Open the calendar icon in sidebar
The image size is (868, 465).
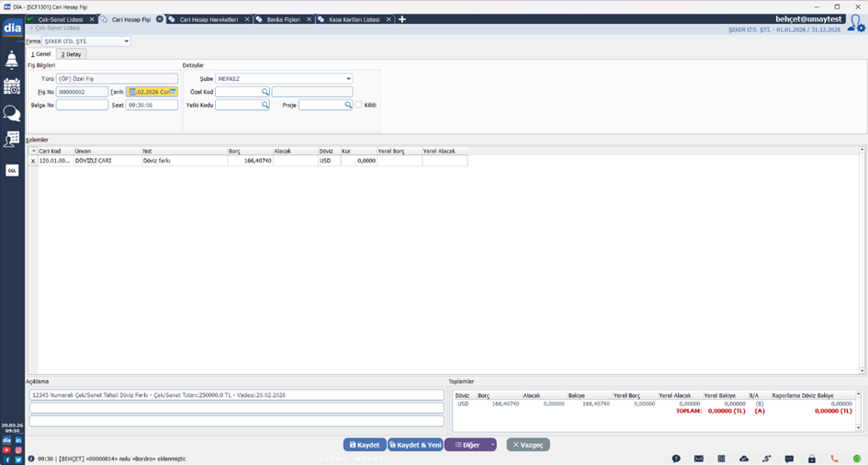tap(12, 87)
